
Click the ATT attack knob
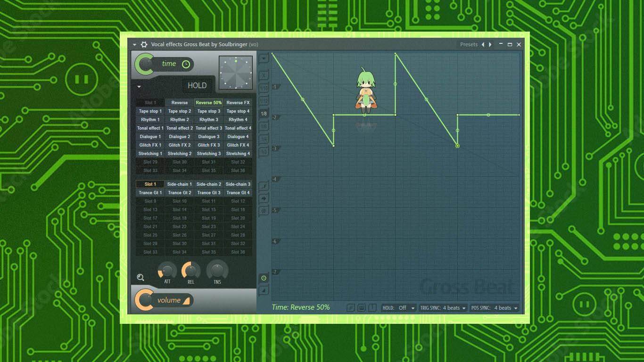pyautogui.click(x=167, y=271)
